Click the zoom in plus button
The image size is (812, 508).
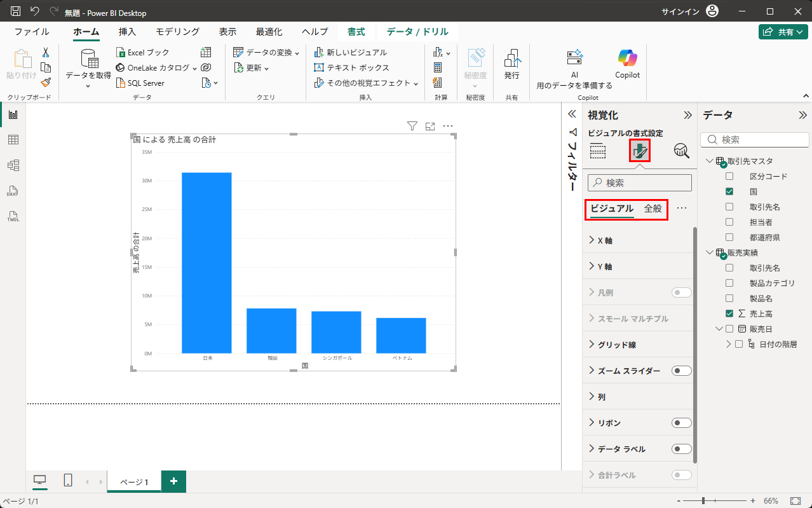click(752, 501)
